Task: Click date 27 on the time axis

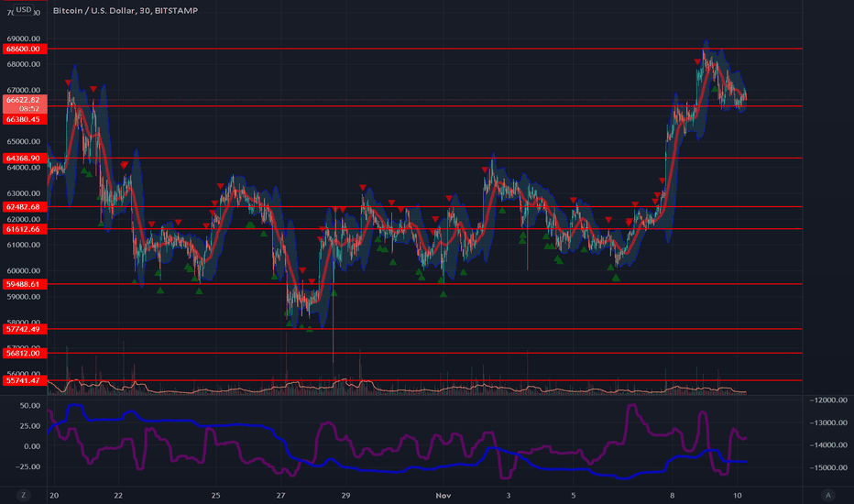Action: [280, 495]
